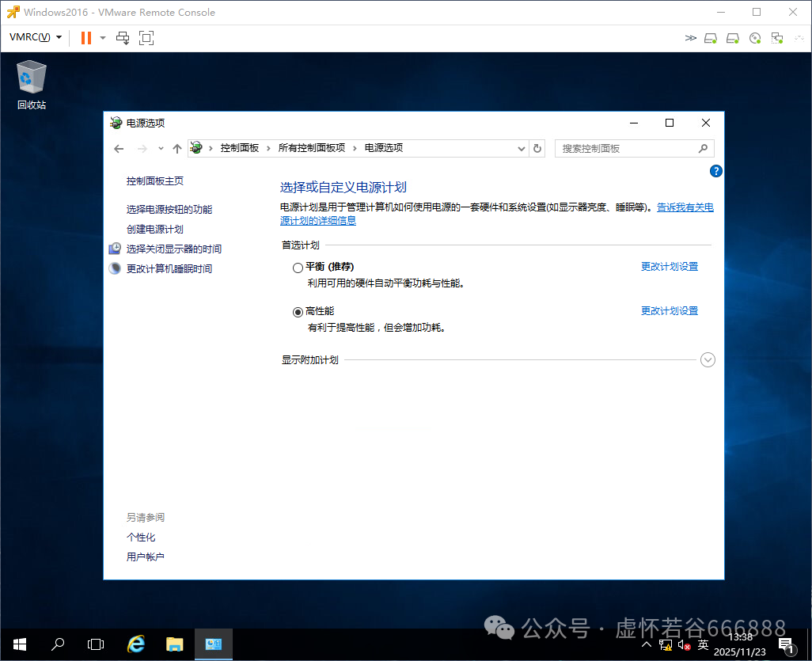Click 控制面板 in the breadcrumb

click(239, 148)
